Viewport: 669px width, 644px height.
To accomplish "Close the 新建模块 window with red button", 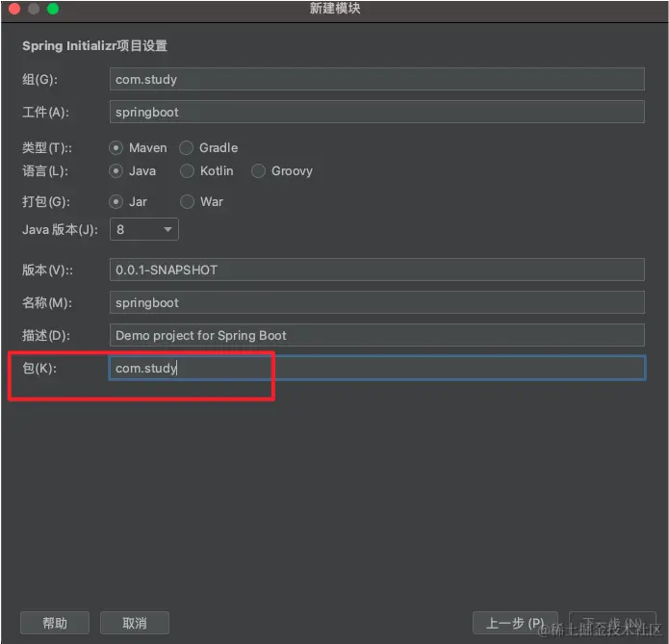I will pos(14,9).
